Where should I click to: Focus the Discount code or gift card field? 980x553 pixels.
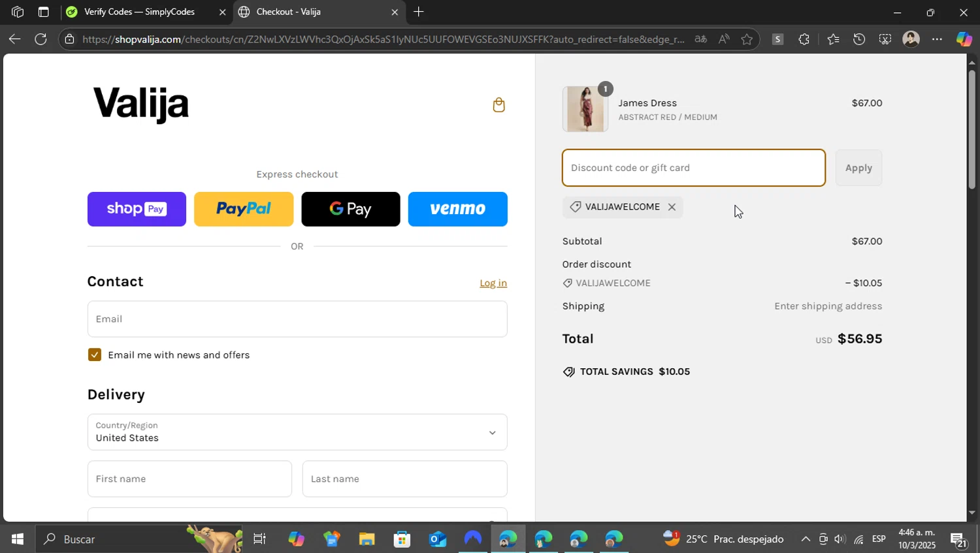point(694,168)
